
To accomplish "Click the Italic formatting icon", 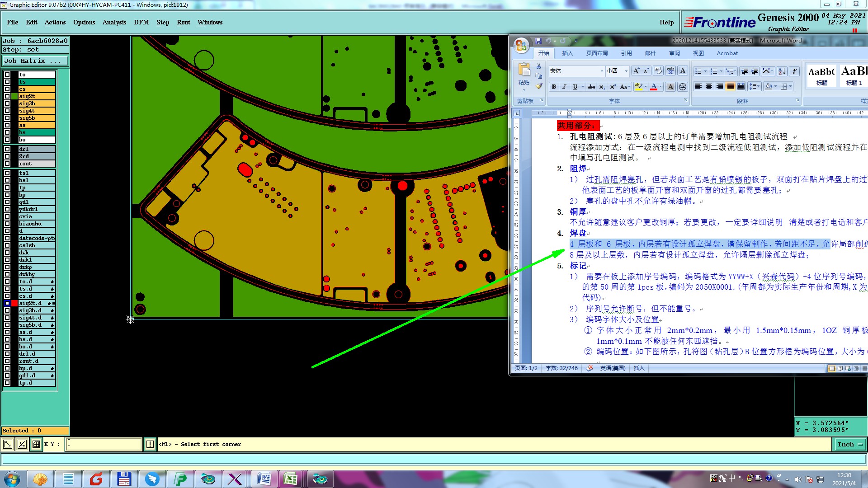I will [x=564, y=87].
